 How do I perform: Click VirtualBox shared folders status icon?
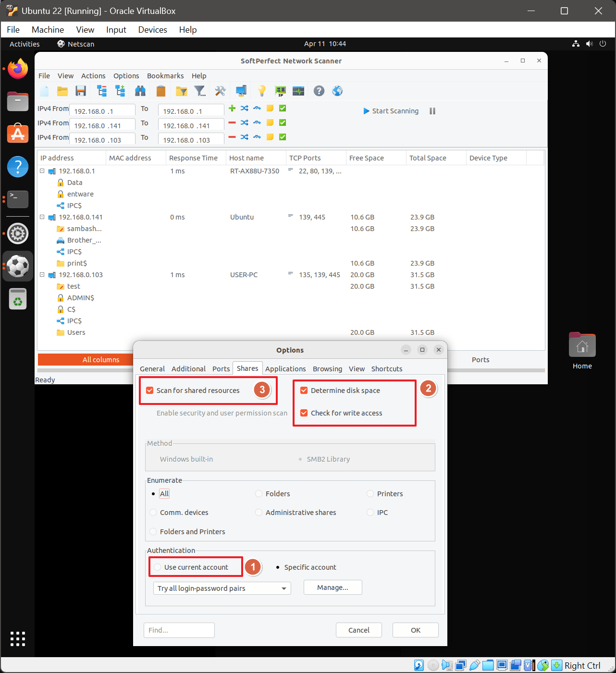coord(488,665)
